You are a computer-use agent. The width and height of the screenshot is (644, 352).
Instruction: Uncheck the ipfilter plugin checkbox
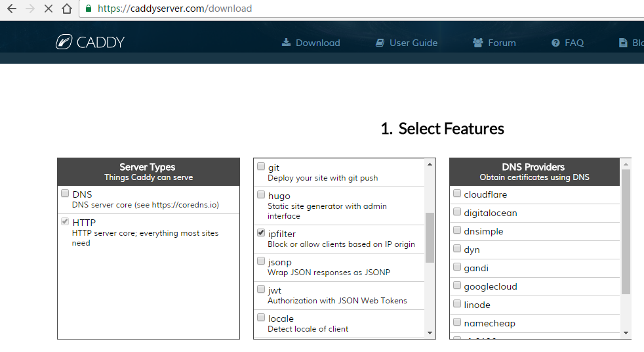click(x=261, y=232)
